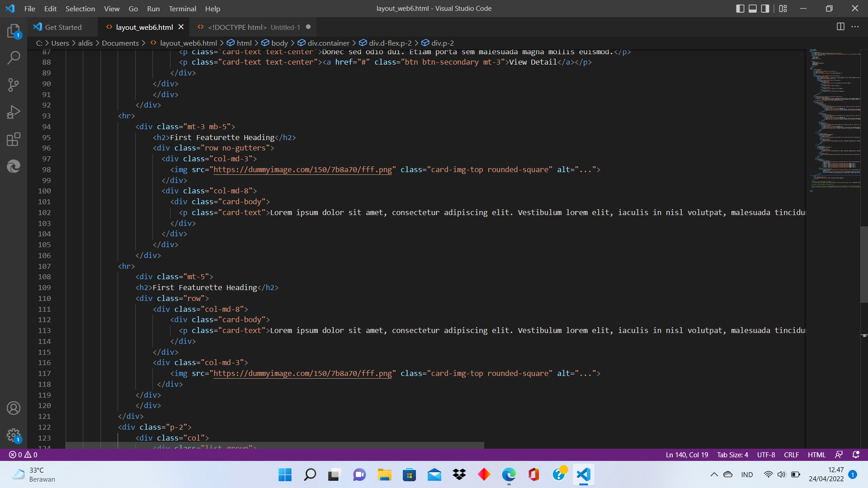Change line ending from CRLF in status bar
The height and width of the screenshot is (488, 868).
click(x=791, y=455)
